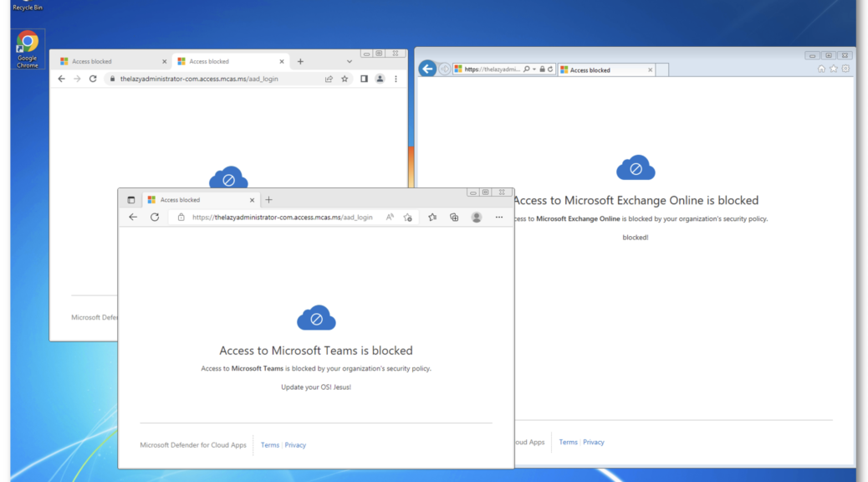
Task: Click the 'blocked!' message in Internet Explorer
Action: pos(636,237)
